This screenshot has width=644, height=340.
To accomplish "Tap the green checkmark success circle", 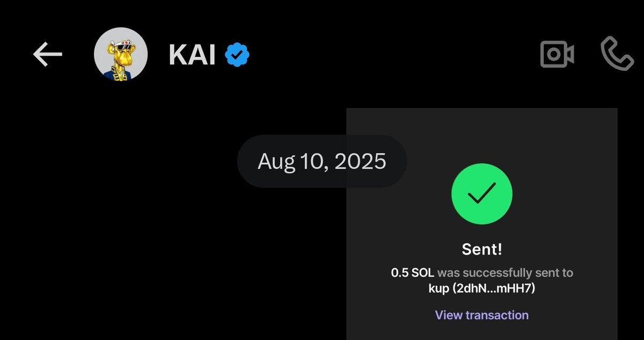I will coord(481,194).
